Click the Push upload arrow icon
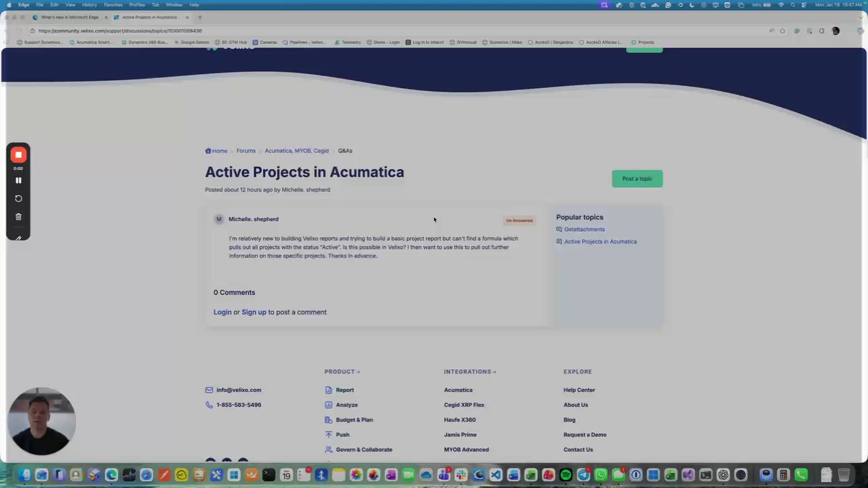Image resolution: width=868 pixels, height=488 pixels. point(328,434)
